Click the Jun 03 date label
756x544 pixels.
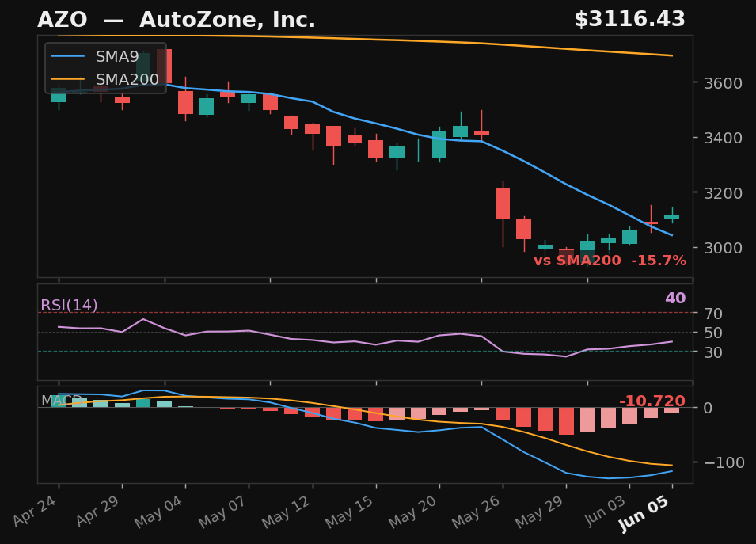605,511
